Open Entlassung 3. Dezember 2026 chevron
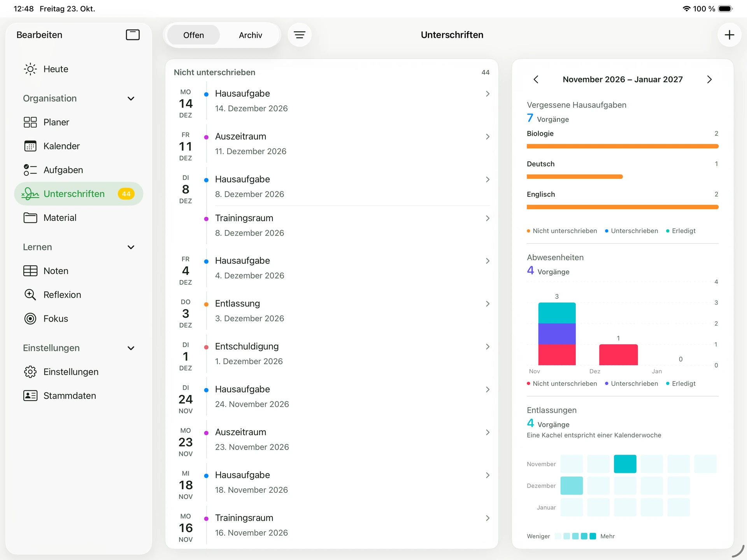This screenshot has width=747, height=560. click(487, 304)
